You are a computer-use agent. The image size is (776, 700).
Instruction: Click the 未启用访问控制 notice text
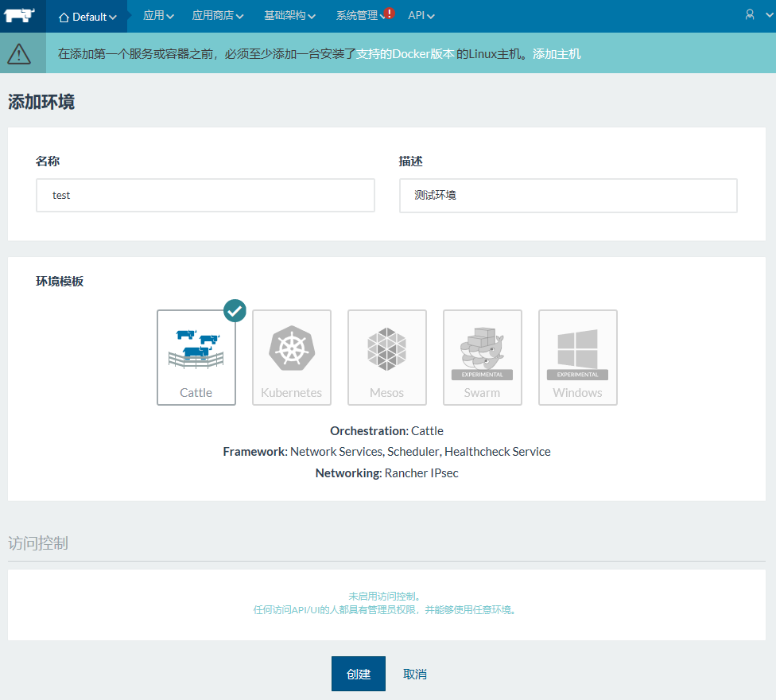coord(385,596)
